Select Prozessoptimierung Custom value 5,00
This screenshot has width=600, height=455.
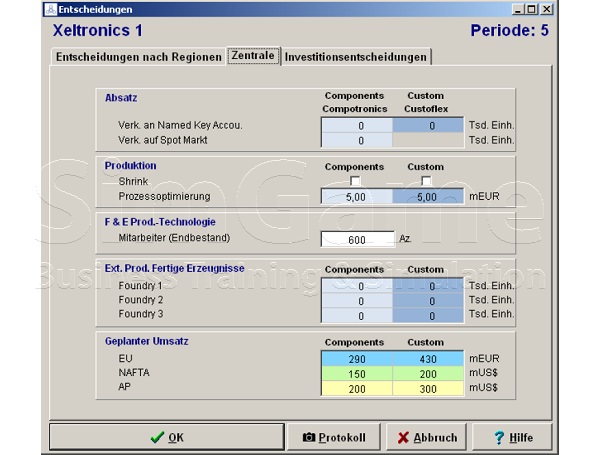(428, 197)
